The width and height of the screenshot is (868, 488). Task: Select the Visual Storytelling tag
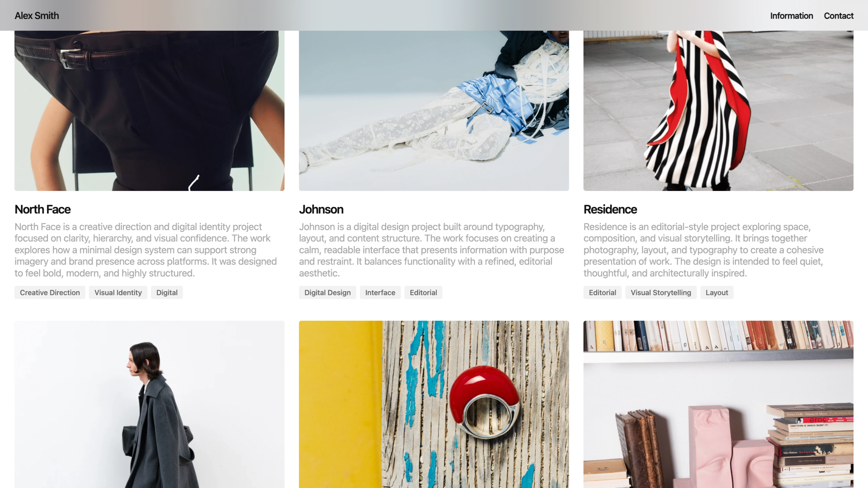661,292
